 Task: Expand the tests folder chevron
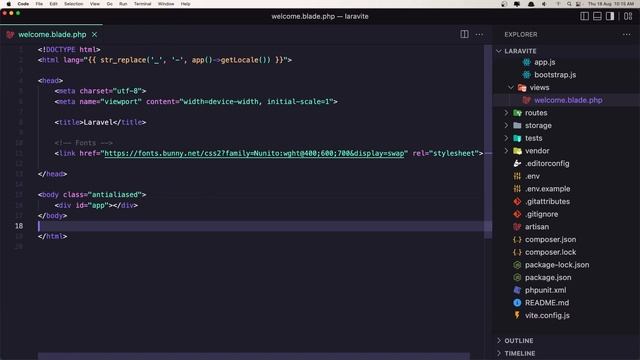pos(506,138)
